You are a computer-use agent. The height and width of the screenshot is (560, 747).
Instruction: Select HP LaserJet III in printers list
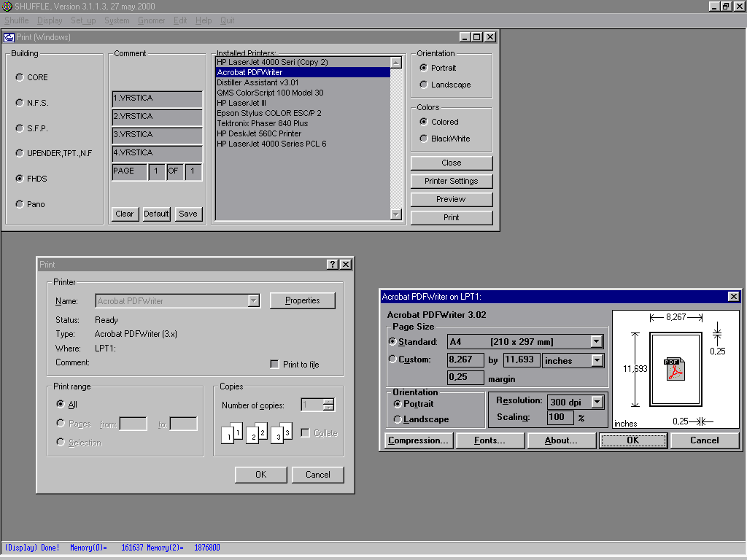pos(303,103)
